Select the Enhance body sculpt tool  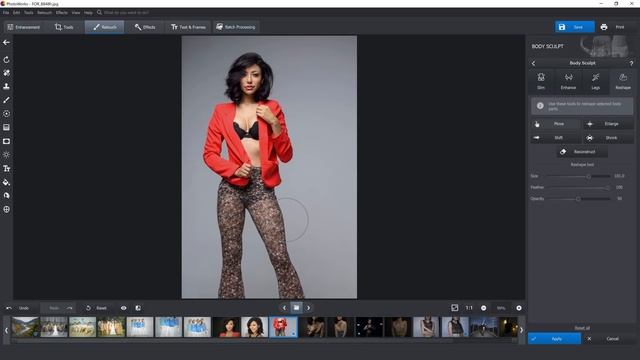pos(568,81)
